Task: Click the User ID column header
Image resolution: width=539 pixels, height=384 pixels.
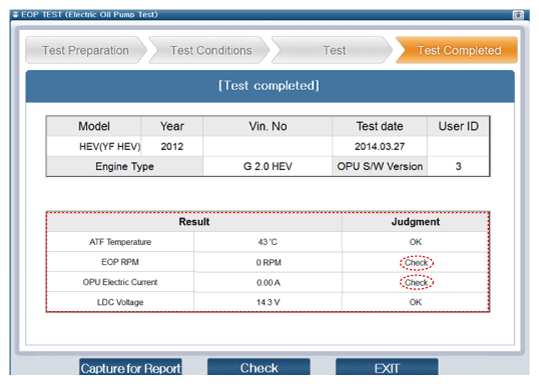Action: (458, 126)
